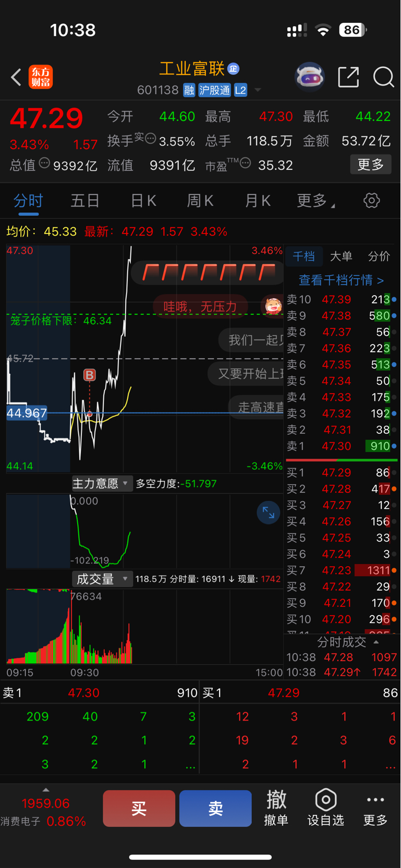Open the 主力意愿 indicator dropdown

(102, 484)
